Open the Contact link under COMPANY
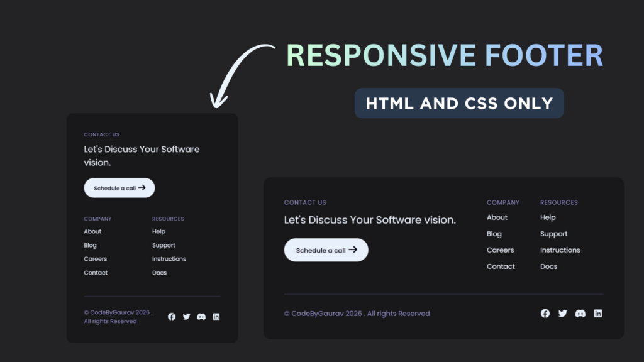644x362 pixels. pyautogui.click(x=96, y=273)
